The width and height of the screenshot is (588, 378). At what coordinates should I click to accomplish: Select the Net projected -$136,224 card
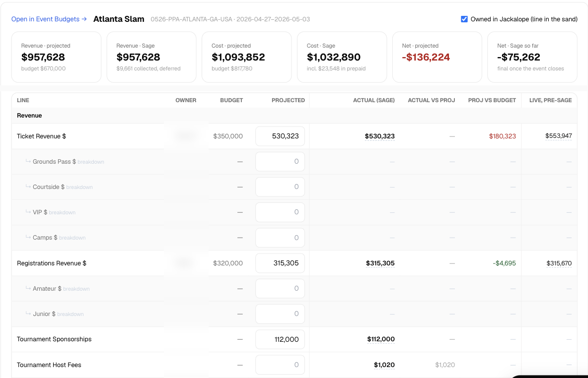click(x=437, y=57)
